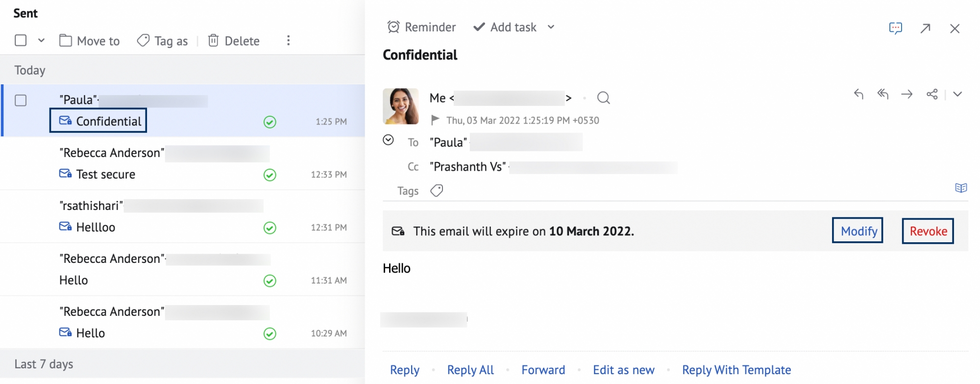Screen dimensions: 980x384
Task: Set a Reminder for this email
Action: (x=420, y=27)
